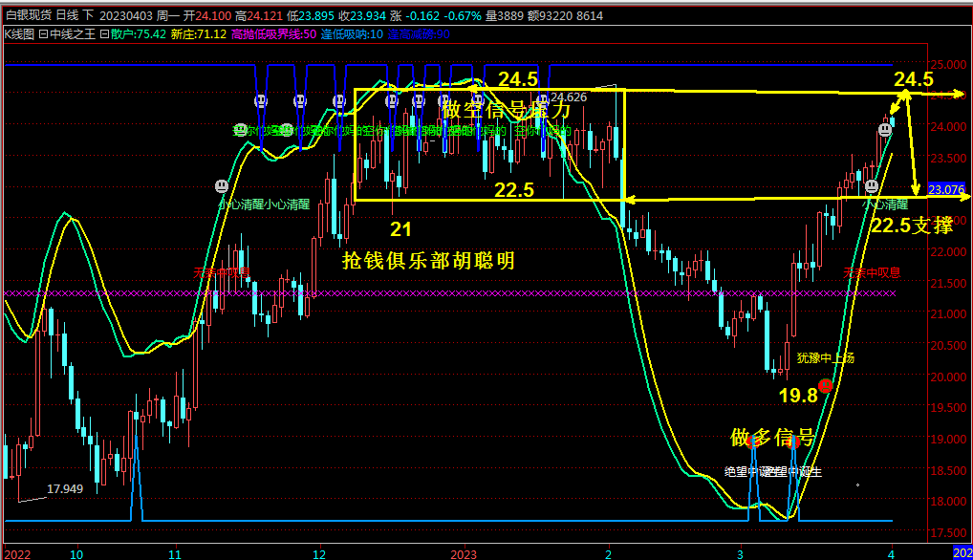Viewport: 973px width, 560px height.
Task: Select the 白银现货 instrument name
Action: point(28,15)
